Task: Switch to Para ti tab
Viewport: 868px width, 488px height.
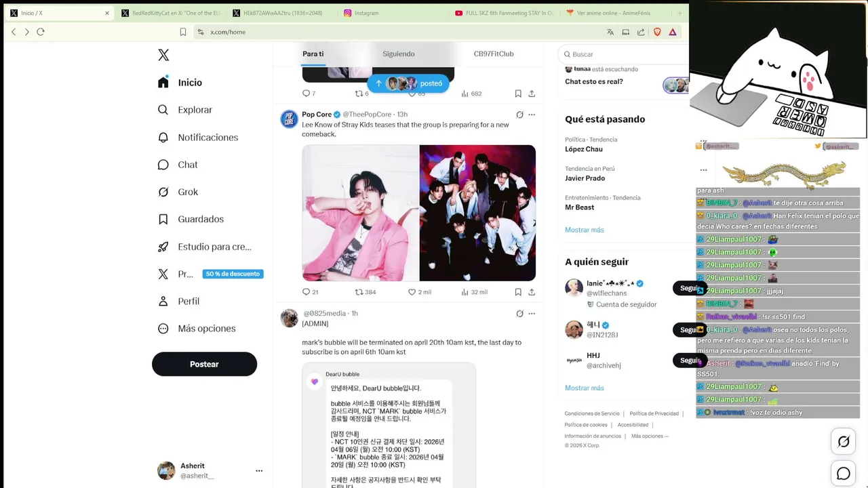Action: pos(313,54)
